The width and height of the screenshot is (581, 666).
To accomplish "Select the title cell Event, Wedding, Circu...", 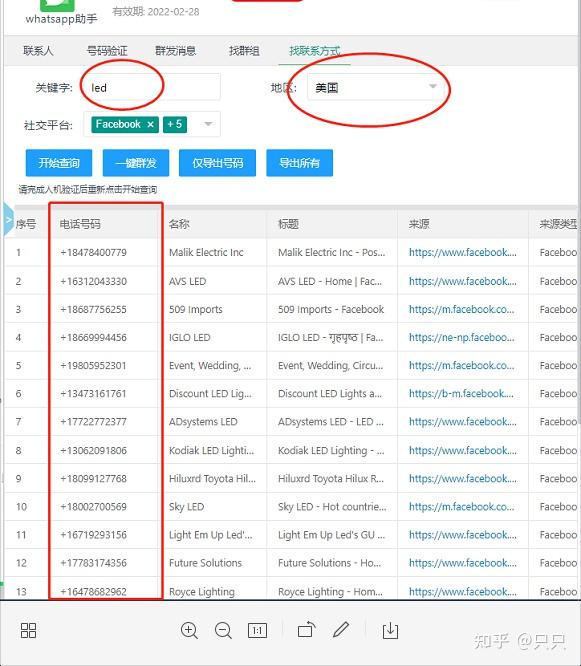I will 330,365.
